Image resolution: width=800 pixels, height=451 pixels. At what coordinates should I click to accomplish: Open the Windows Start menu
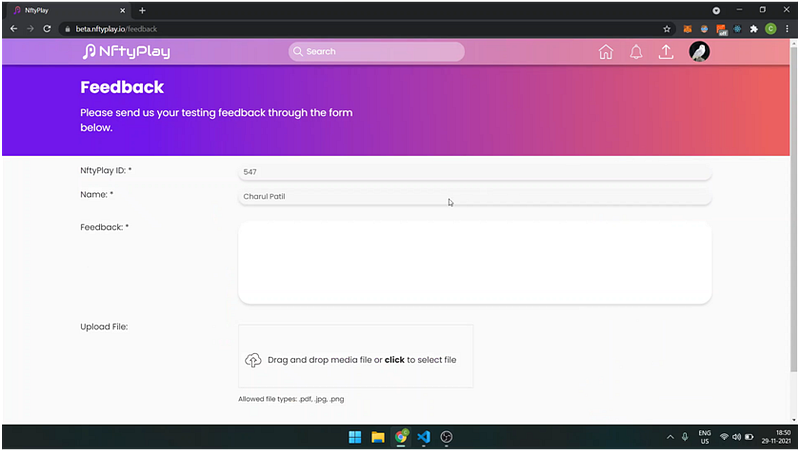pyautogui.click(x=355, y=437)
